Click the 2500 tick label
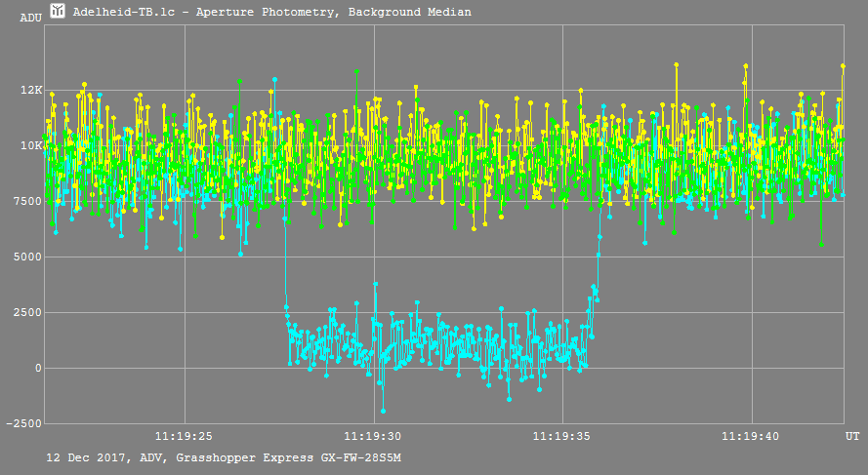This screenshot has height=475, width=868. pyautogui.click(x=27, y=312)
